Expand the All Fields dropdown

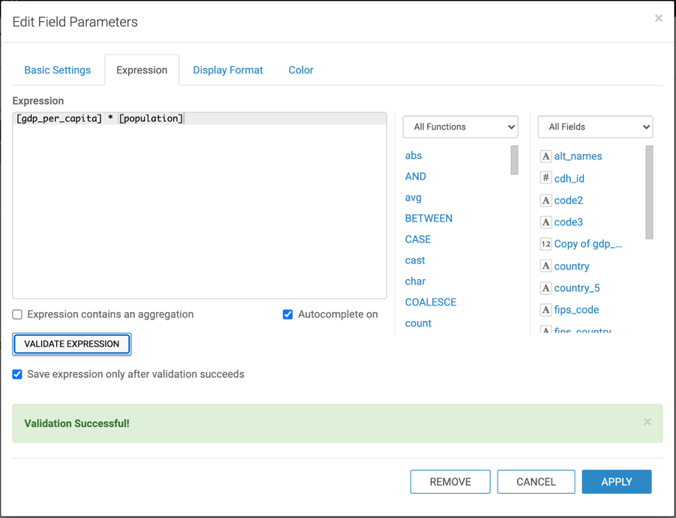pos(595,127)
